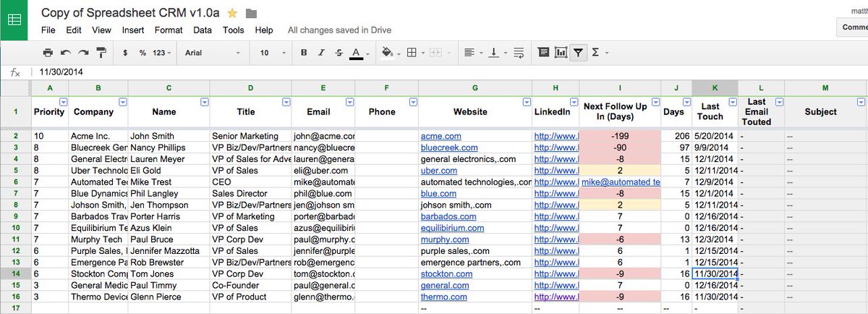Open filter dropdown on LinkedIn column
This screenshot has width=868, height=314.
tap(574, 102)
